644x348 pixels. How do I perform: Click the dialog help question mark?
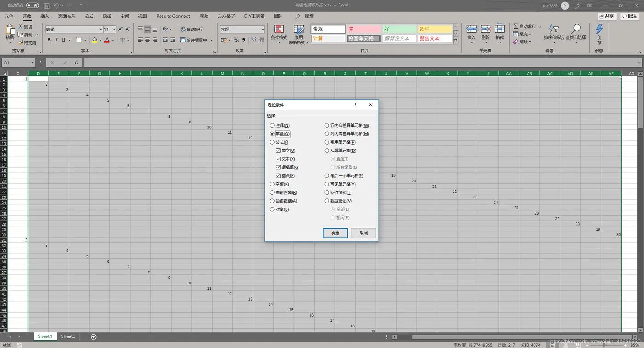(355, 105)
